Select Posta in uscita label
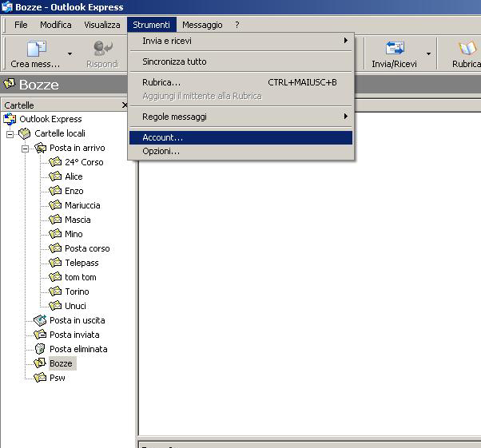481x448 pixels. click(78, 320)
